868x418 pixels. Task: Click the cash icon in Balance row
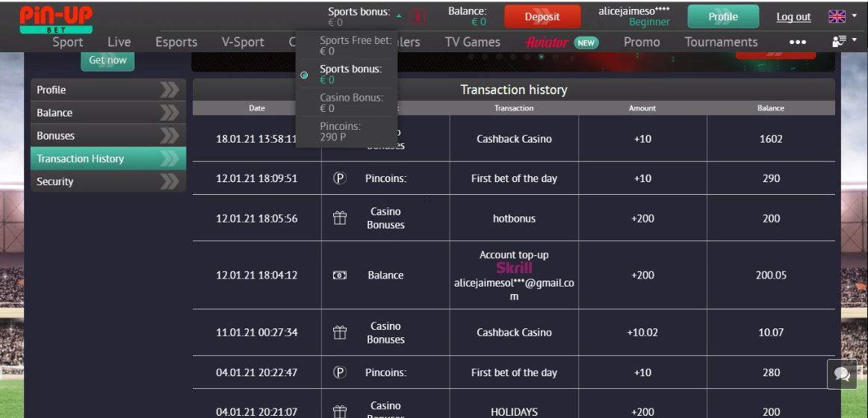(340, 275)
